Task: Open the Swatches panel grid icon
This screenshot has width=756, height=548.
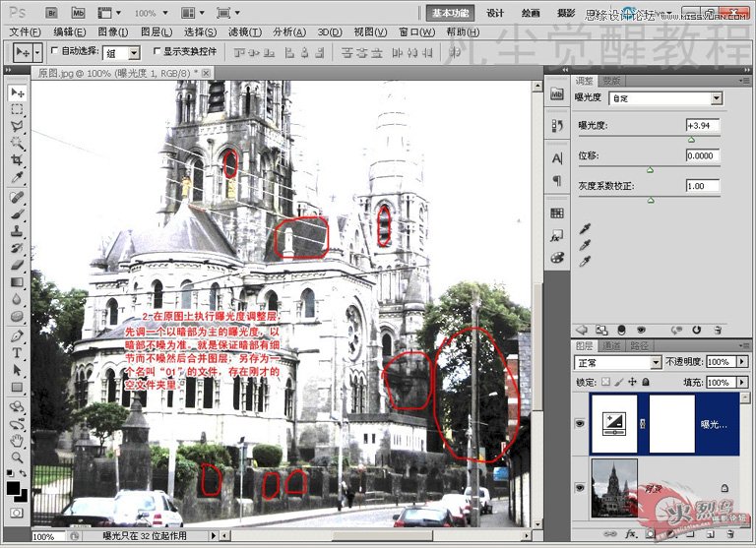Action: pyautogui.click(x=557, y=213)
